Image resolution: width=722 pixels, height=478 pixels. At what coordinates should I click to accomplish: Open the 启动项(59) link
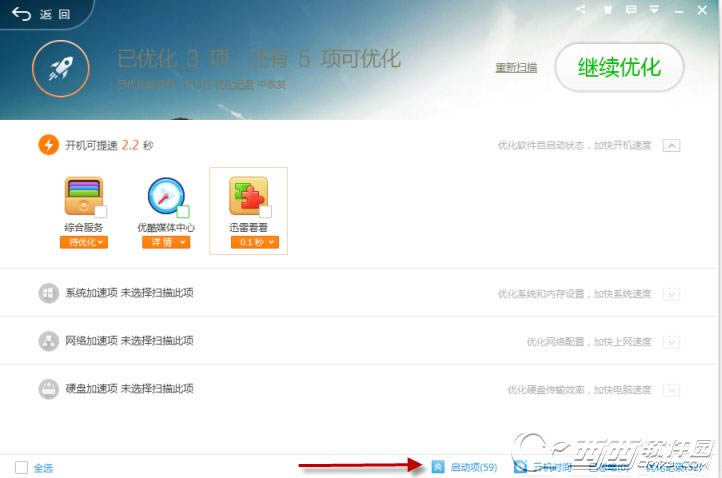coord(474,467)
